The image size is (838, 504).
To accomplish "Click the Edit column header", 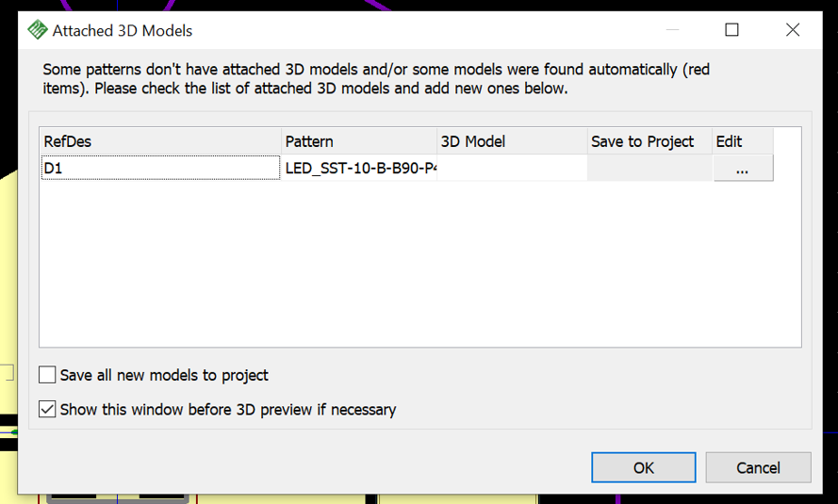I will (743, 141).
